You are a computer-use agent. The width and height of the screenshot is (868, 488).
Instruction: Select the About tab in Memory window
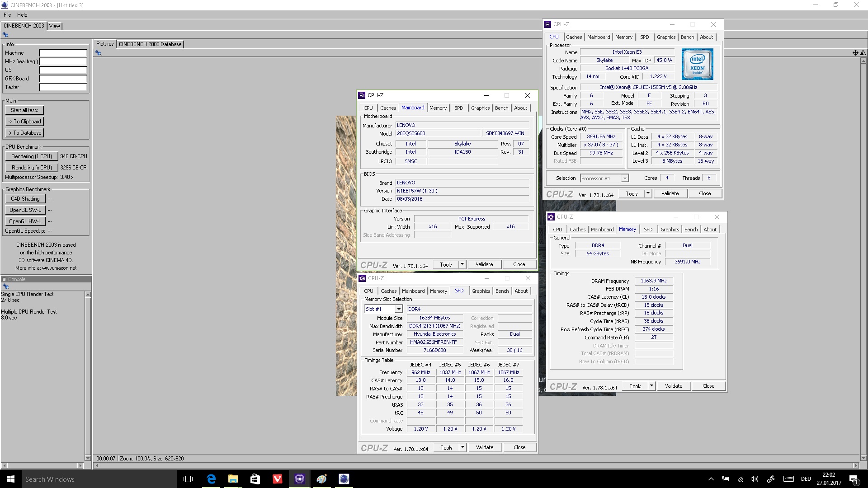point(710,230)
